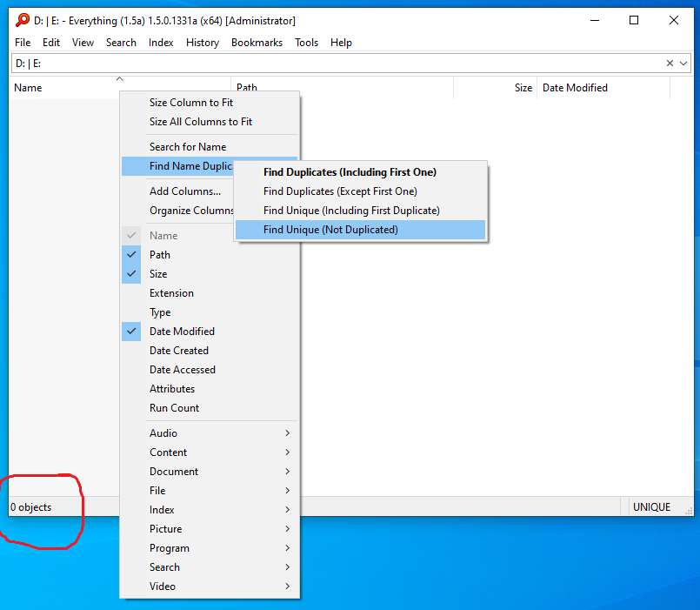The image size is (700, 610).
Task: Open the Index menu in menu bar
Action: 161,43
